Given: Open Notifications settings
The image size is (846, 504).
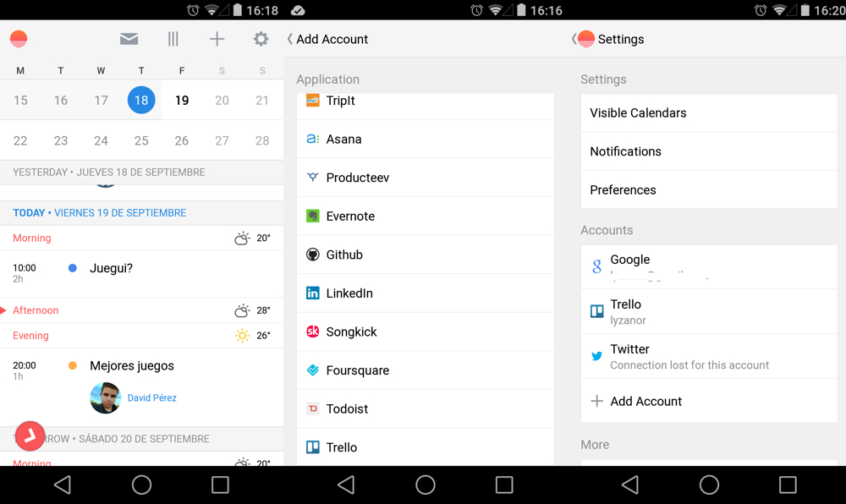Looking at the screenshot, I should point(709,151).
